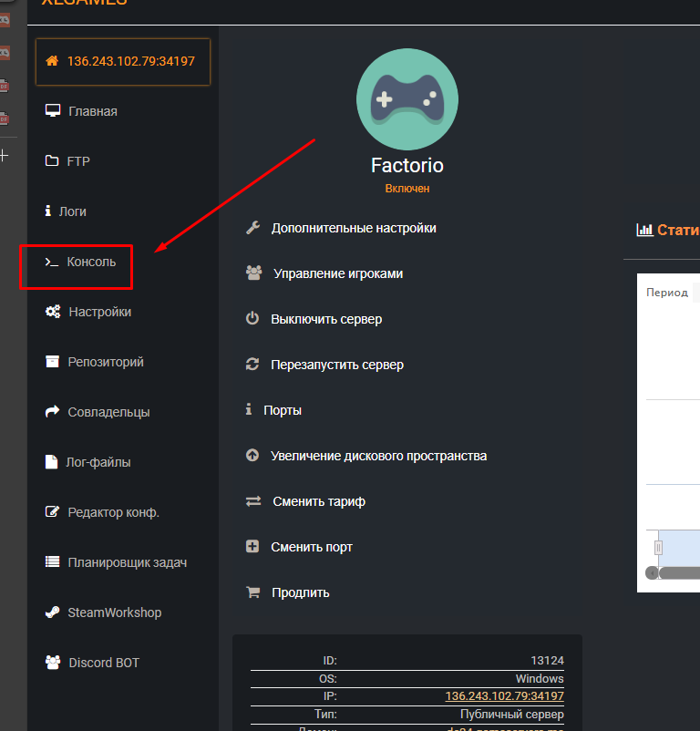Click the Настройки gears icon

(x=52, y=312)
